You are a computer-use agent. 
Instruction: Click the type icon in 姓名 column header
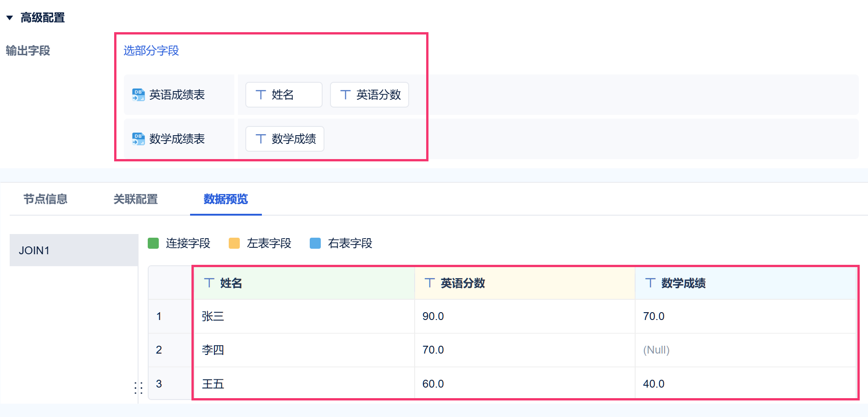point(209,283)
